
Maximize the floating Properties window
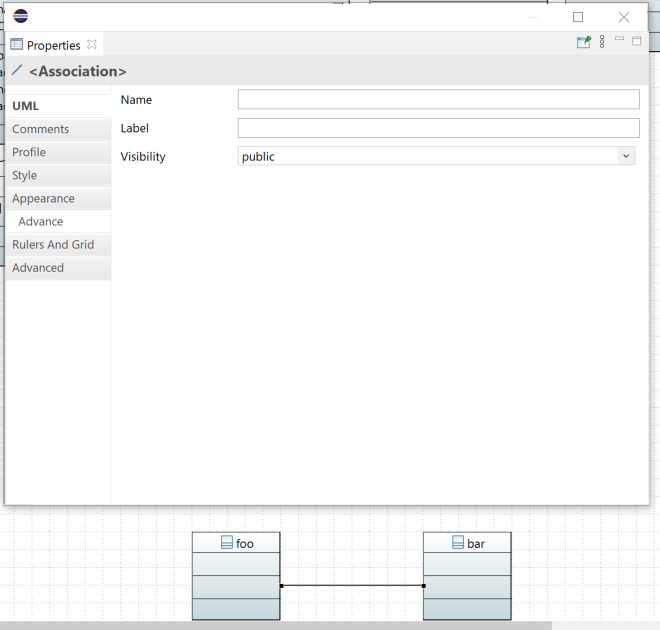578,17
